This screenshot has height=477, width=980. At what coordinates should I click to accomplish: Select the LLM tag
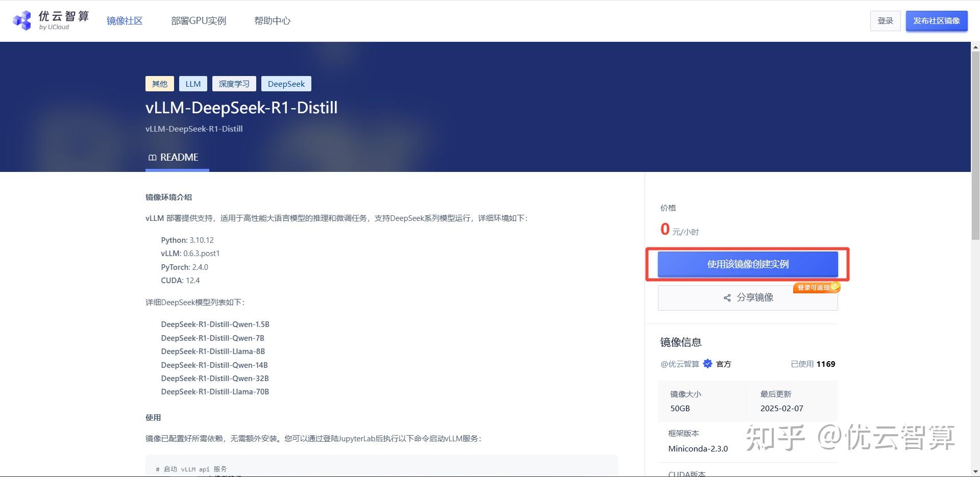tap(193, 84)
